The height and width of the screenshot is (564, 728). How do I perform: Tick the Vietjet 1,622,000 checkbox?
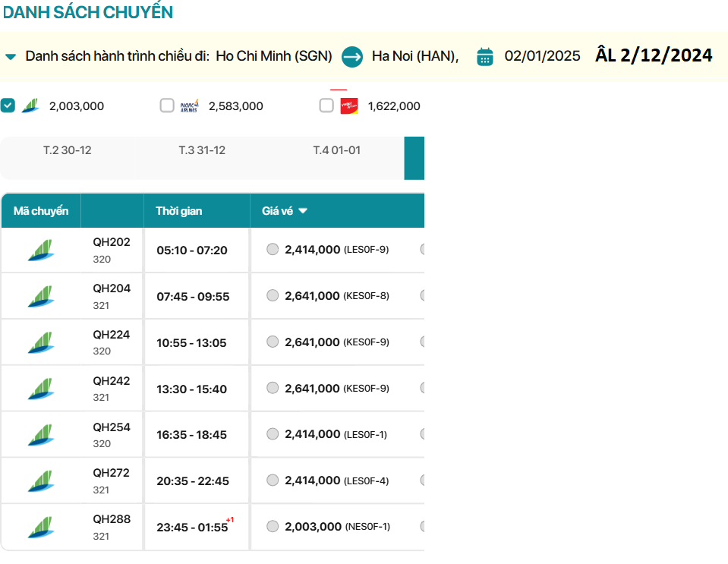[326, 106]
